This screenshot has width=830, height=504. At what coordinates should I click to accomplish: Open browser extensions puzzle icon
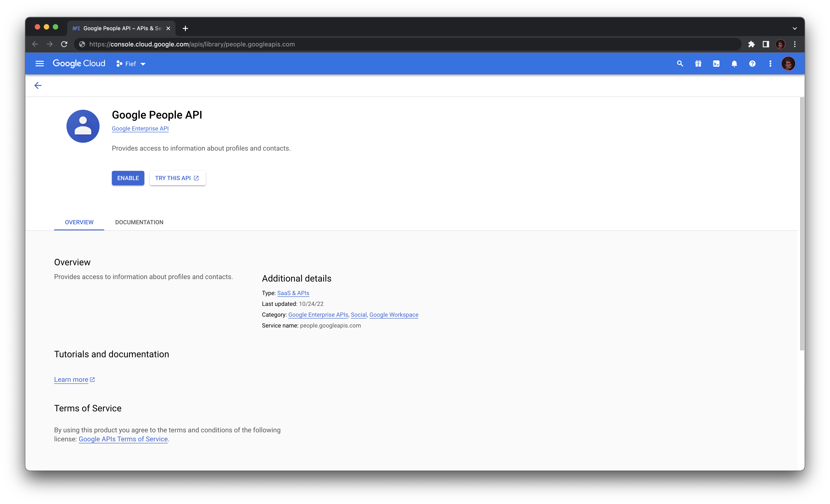tap(752, 44)
